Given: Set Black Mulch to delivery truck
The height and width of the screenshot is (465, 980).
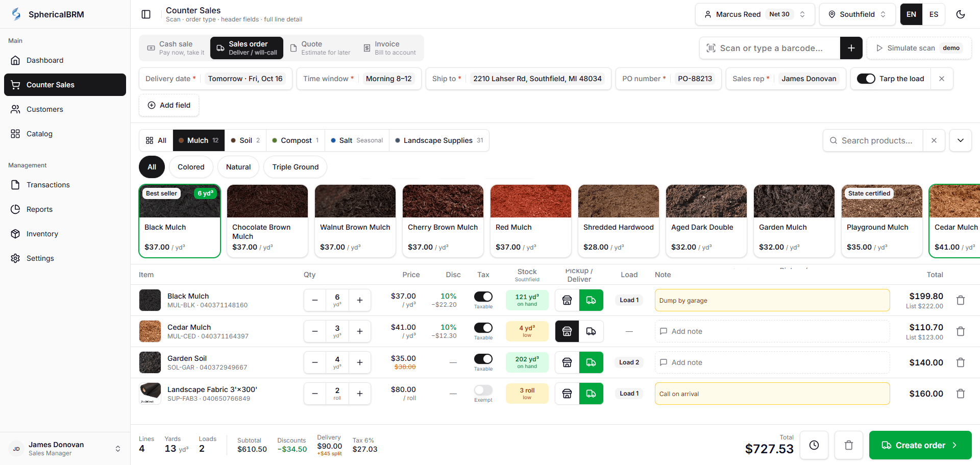Looking at the screenshot, I should 591,300.
